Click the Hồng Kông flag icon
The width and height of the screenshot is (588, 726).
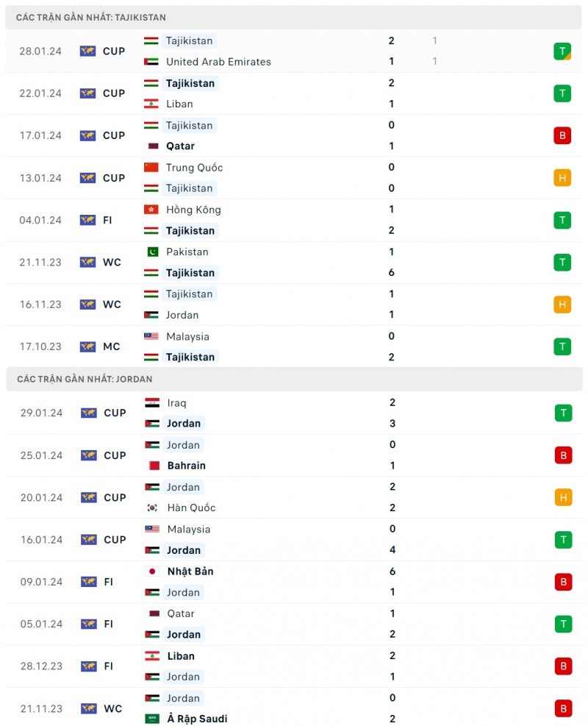151,210
